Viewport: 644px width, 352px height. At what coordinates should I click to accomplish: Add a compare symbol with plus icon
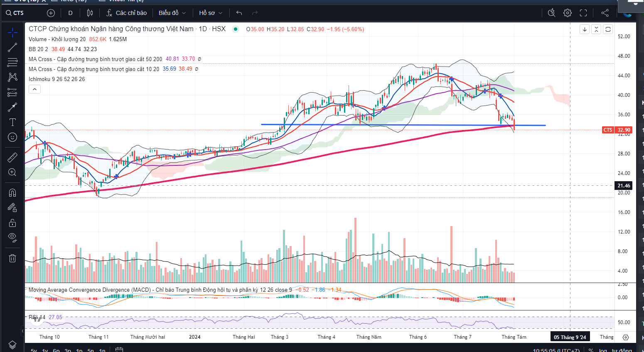pos(51,13)
